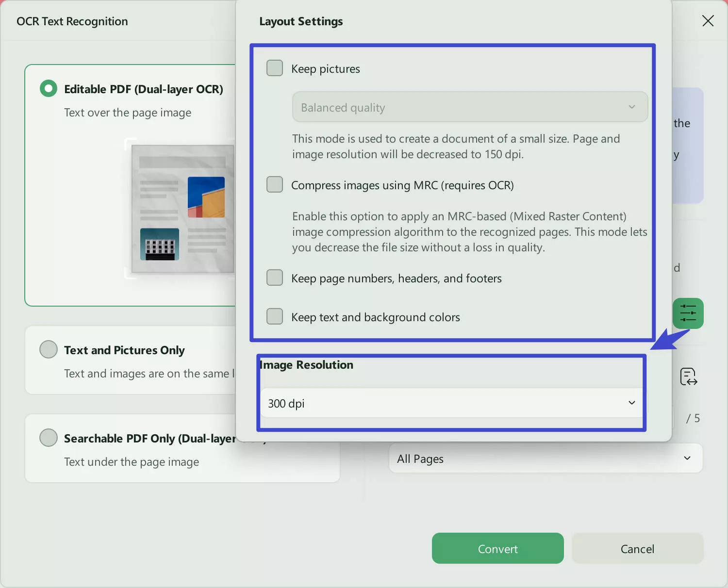Open the Balanced quality dropdown

(469, 107)
